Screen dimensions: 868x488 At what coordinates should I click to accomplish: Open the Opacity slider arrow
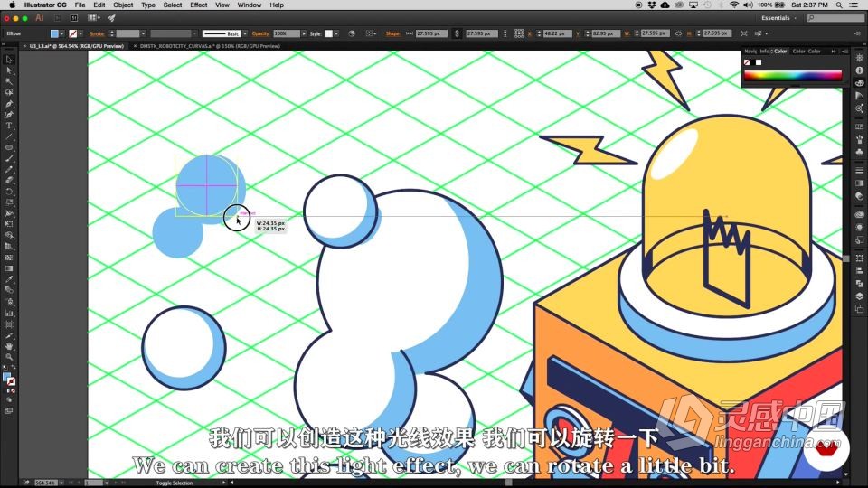[x=304, y=33]
